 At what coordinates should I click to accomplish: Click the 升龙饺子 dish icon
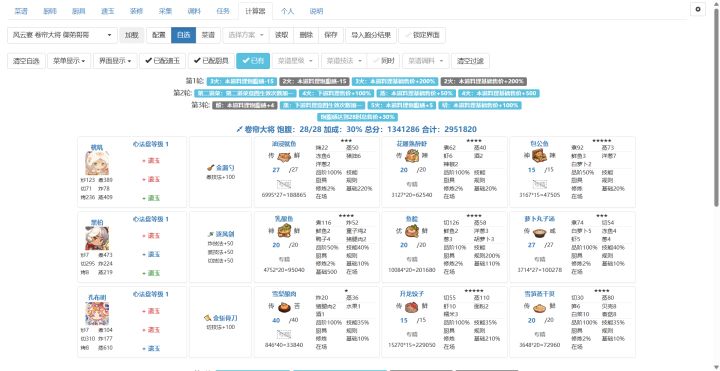pos(412,307)
